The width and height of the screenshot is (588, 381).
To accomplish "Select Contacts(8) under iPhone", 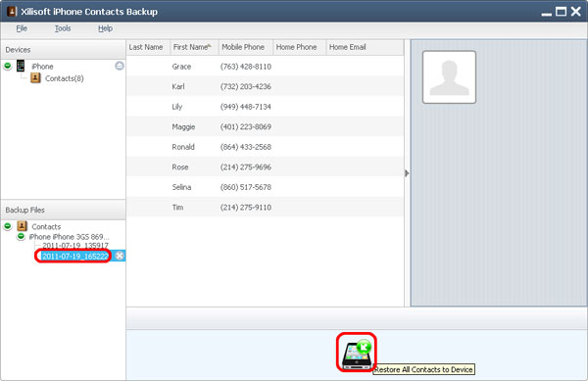I will 64,78.
